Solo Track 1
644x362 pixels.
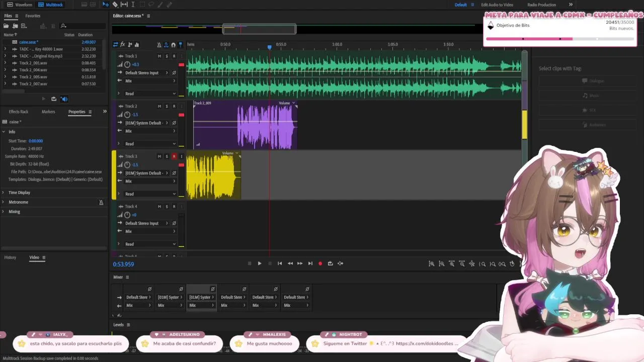click(x=167, y=56)
